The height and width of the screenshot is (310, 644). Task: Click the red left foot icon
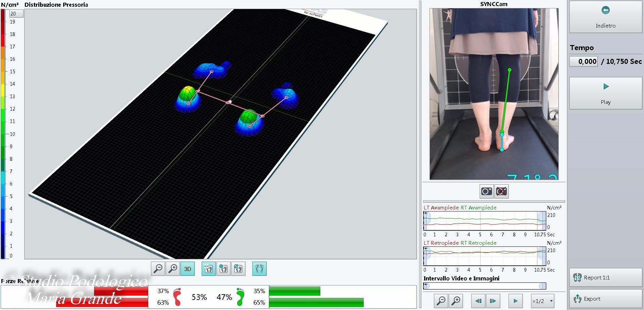pos(177,297)
